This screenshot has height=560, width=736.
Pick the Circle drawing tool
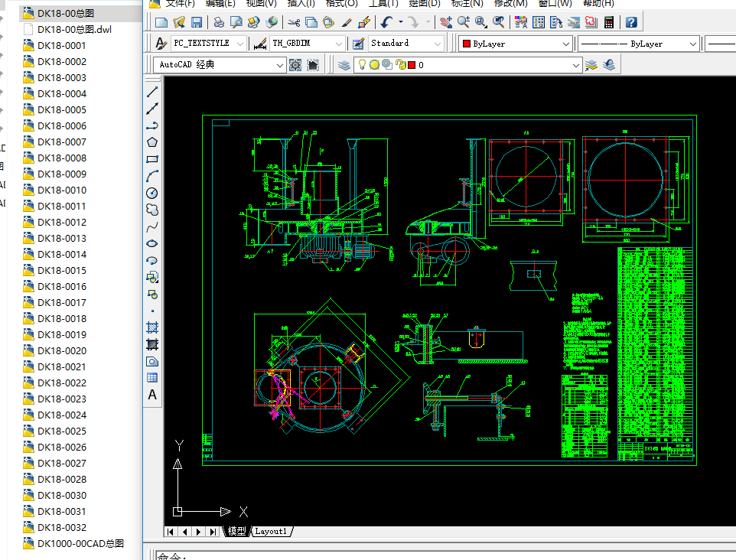click(x=152, y=192)
